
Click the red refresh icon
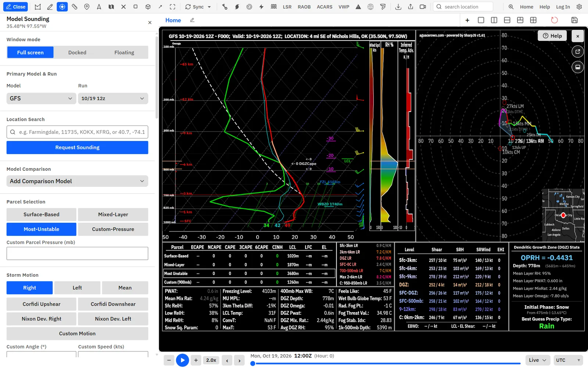click(x=554, y=20)
